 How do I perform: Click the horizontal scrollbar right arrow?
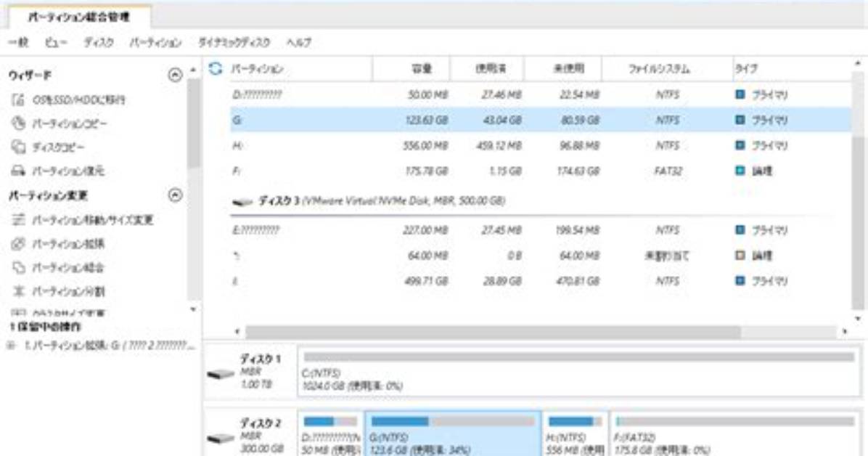coord(845,331)
